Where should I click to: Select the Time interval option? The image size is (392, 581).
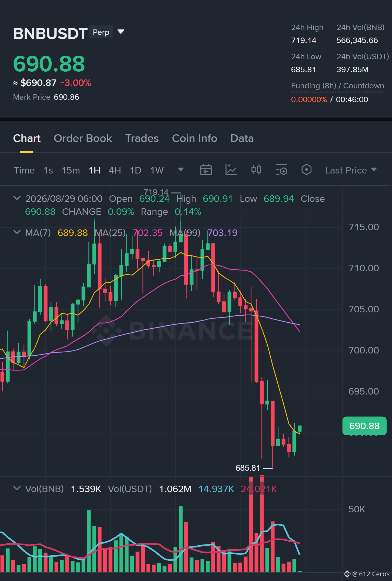coord(24,170)
